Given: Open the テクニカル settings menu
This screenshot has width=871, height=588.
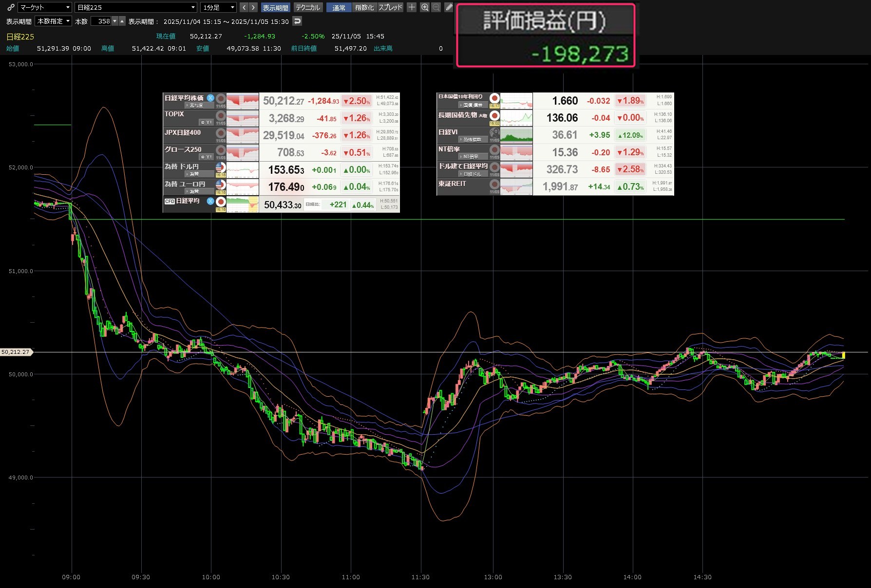Looking at the screenshot, I should [x=308, y=7].
